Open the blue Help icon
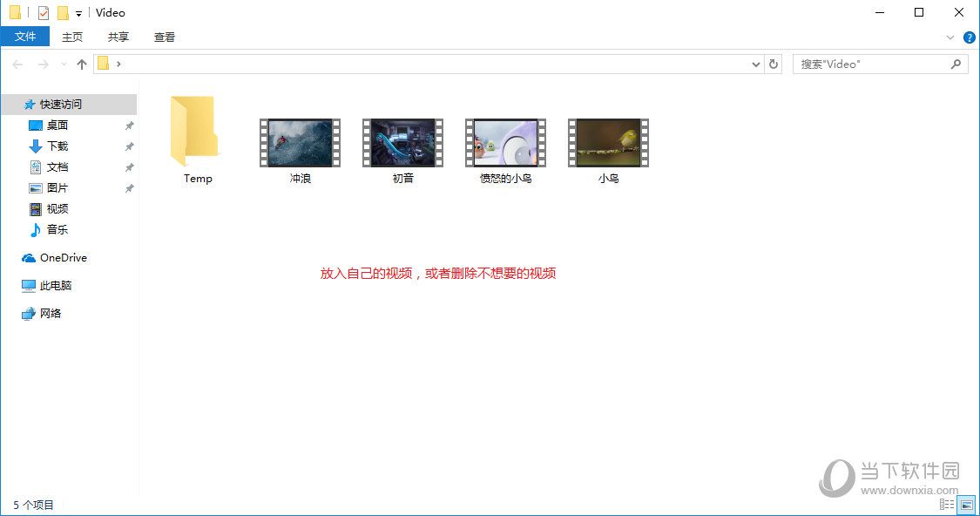980x516 pixels. (970, 37)
